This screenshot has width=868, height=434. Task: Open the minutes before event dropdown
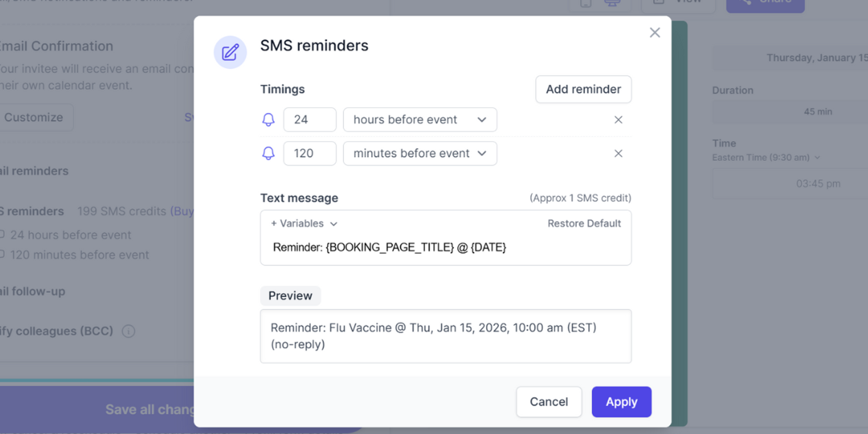click(x=419, y=153)
